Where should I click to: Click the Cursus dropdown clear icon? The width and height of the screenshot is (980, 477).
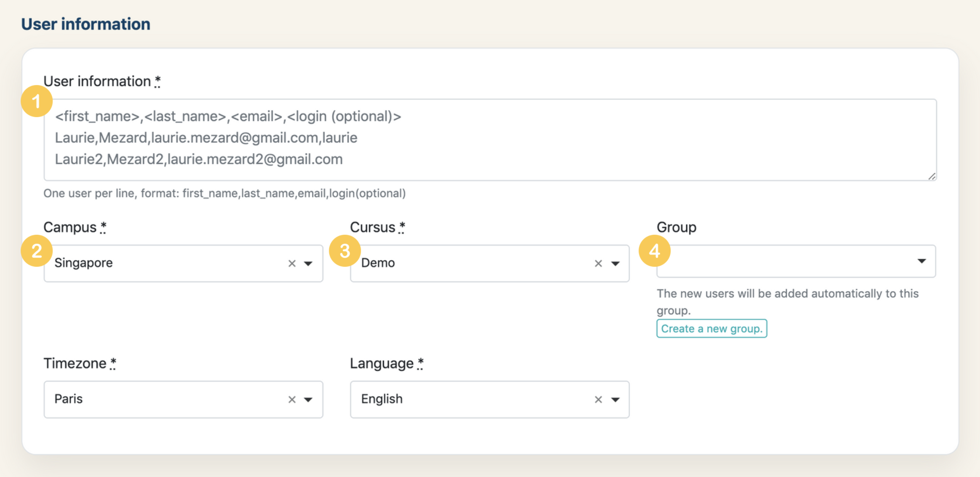point(598,263)
